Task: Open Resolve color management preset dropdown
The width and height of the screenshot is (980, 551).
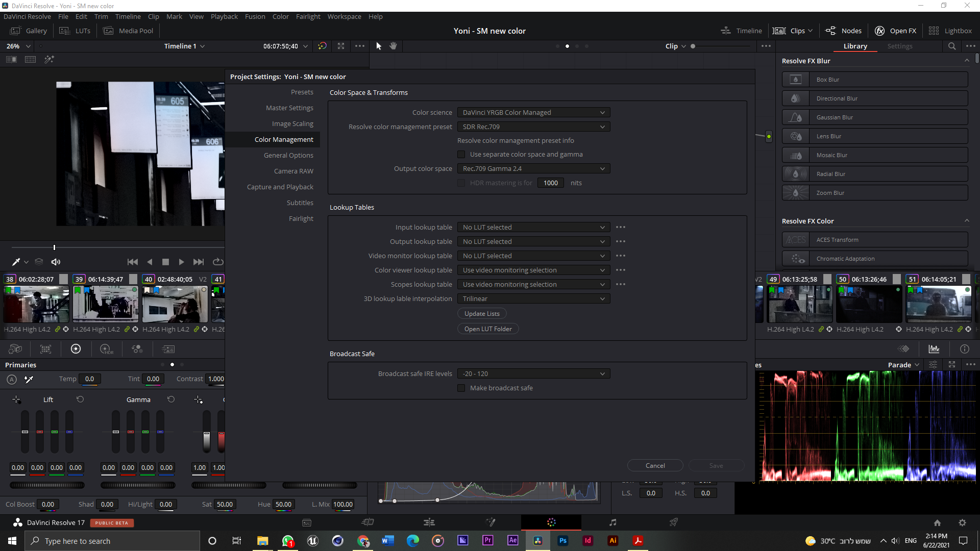Action: click(x=533, y=127)
